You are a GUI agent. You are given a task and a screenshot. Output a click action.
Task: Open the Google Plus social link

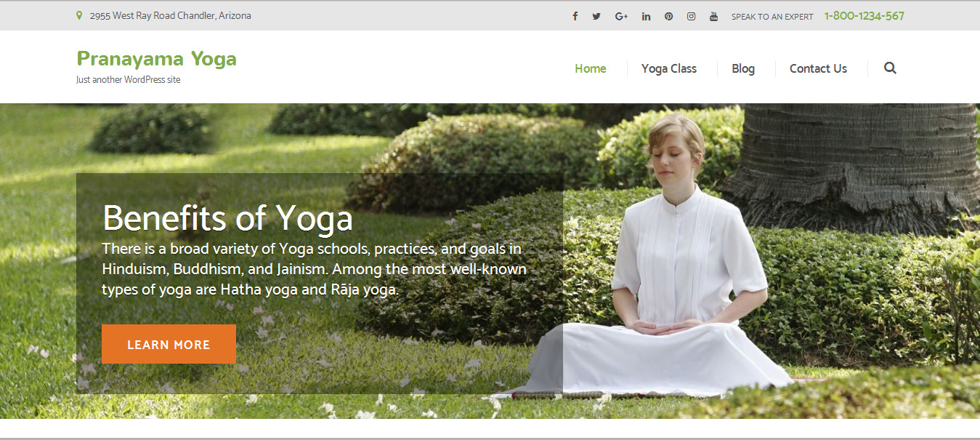(621, 16)
